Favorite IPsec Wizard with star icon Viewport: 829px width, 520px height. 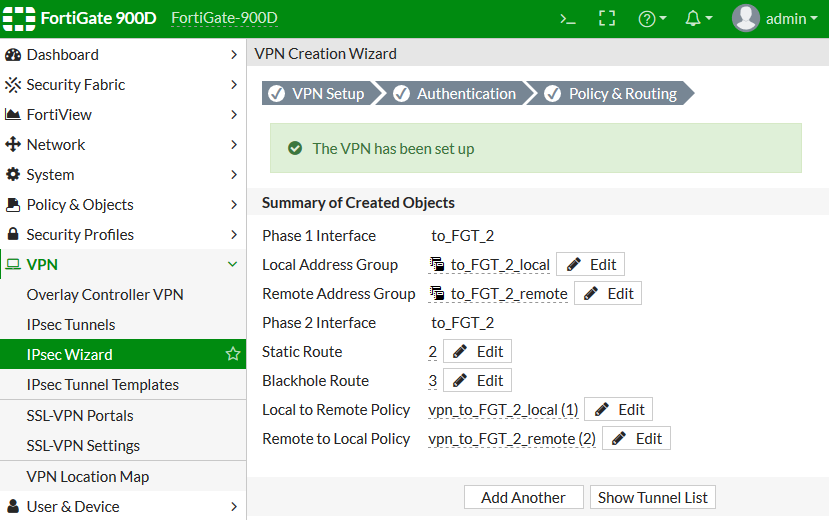[233, 354]
